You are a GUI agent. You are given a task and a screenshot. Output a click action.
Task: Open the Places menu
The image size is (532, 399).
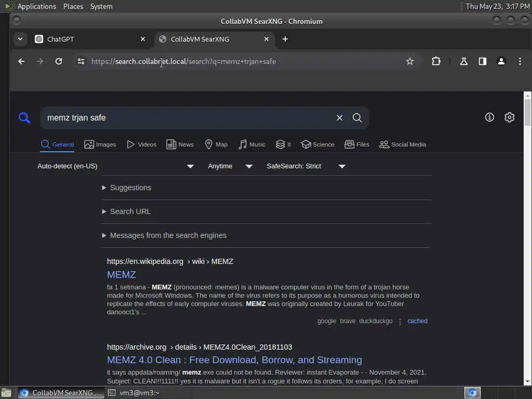tap(73, 6)
